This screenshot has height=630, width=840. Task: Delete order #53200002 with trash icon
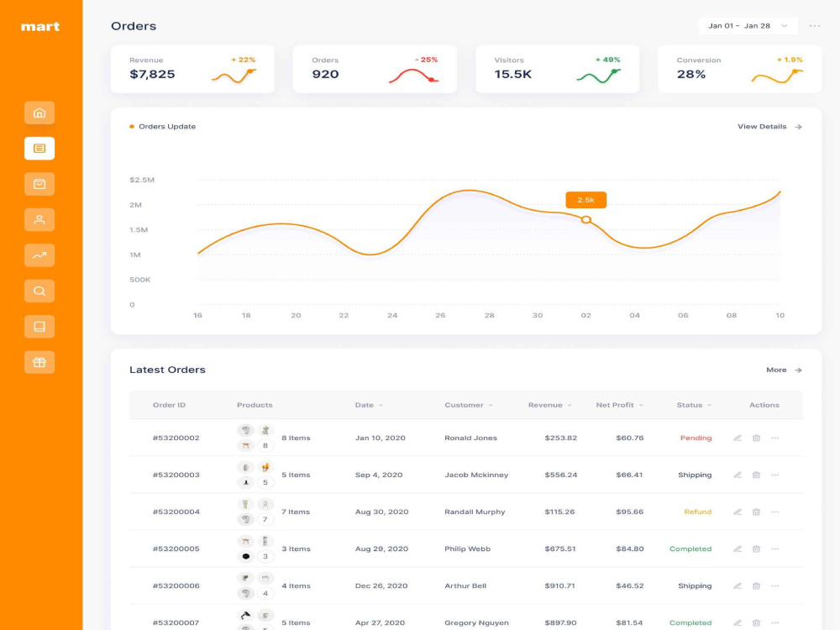(756, 438)
